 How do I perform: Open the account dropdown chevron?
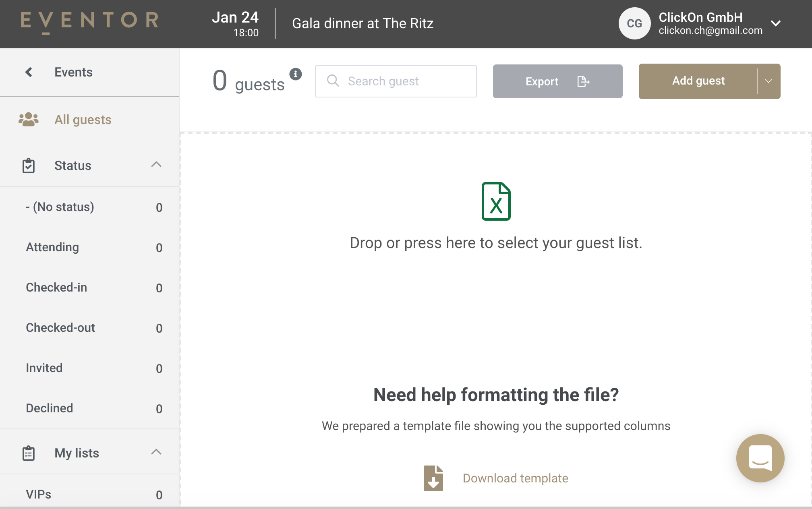point(776,23)
